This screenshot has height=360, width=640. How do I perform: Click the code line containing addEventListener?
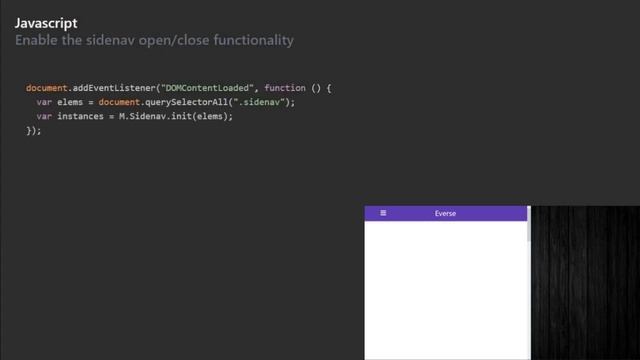coord(179,88)
